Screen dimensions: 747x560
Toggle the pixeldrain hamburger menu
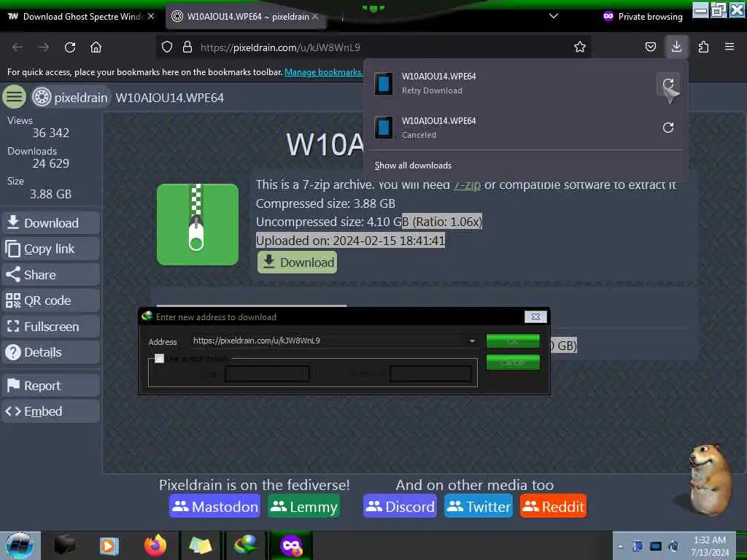tap(15, 97)
